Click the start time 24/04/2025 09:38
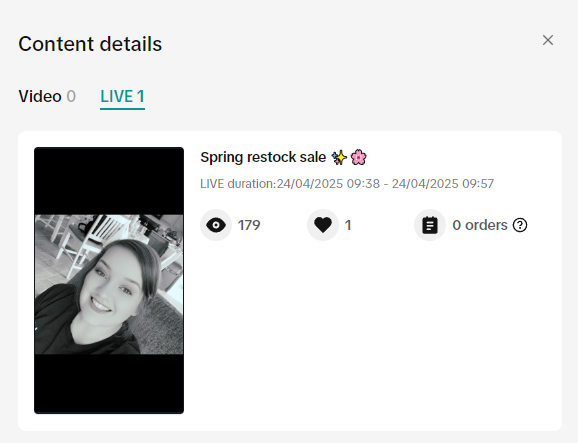 [x=328, y=184]
